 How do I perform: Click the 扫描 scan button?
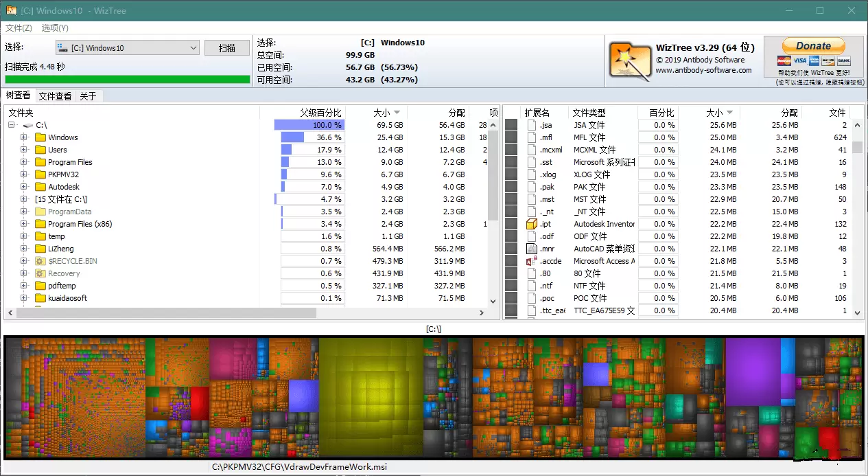[x=226, y=48]
